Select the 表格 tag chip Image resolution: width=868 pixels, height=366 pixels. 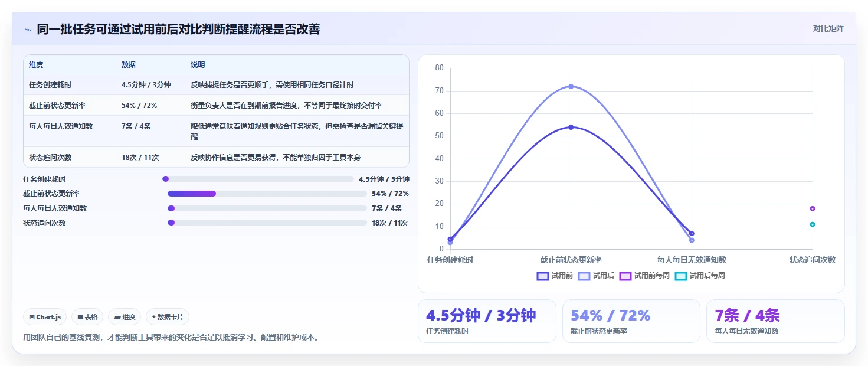[x=87, y=317]
